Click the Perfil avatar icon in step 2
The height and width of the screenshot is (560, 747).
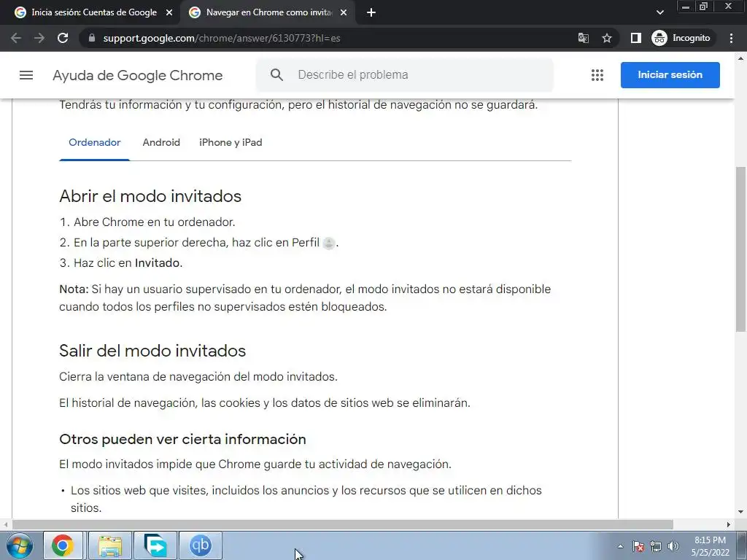coord(329,243)
